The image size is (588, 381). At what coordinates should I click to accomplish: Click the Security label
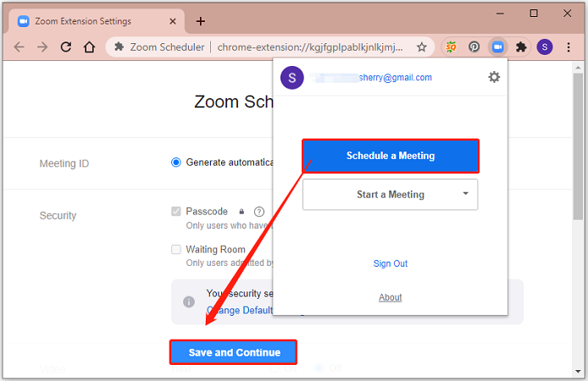tap(58, 215)
